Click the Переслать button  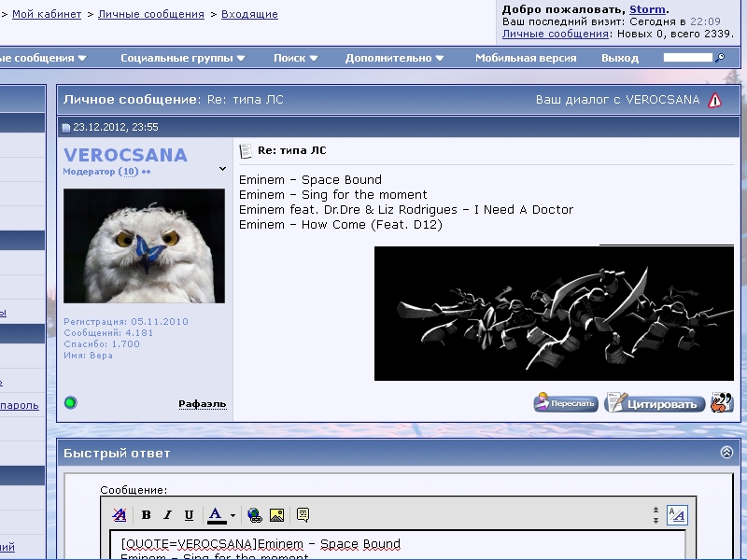pos(566,403)
